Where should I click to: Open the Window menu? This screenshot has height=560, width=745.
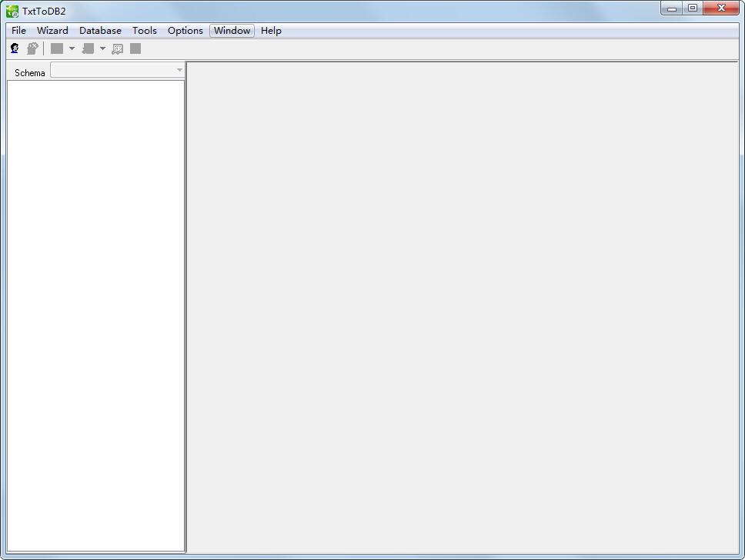pos(232,31)
